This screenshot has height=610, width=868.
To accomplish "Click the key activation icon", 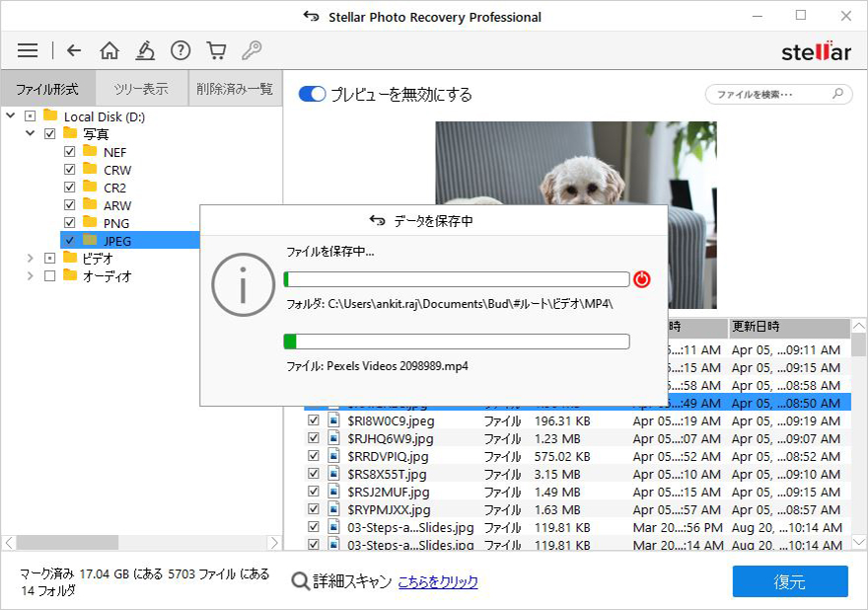I will [252, 50].
